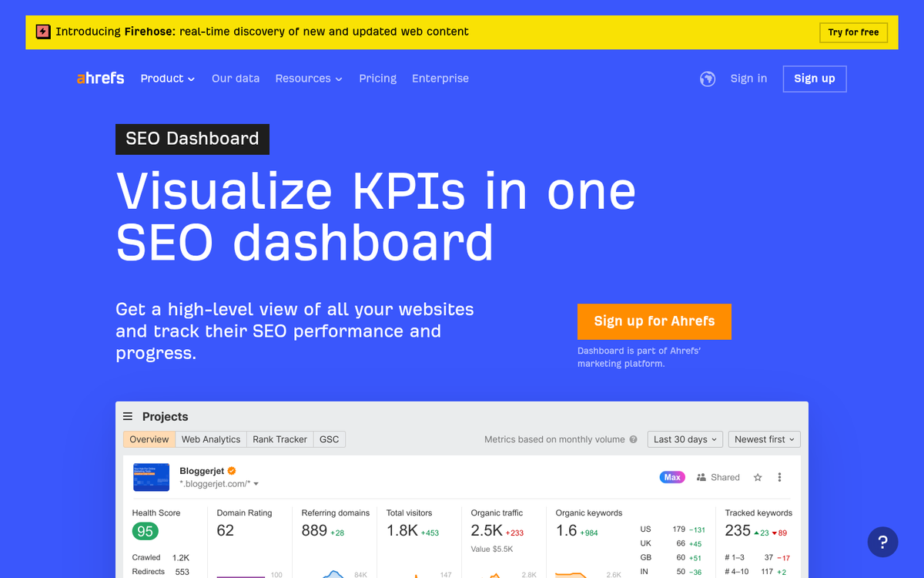Open the Projects hamburger menu
The image size is (924, 578).
127,416
